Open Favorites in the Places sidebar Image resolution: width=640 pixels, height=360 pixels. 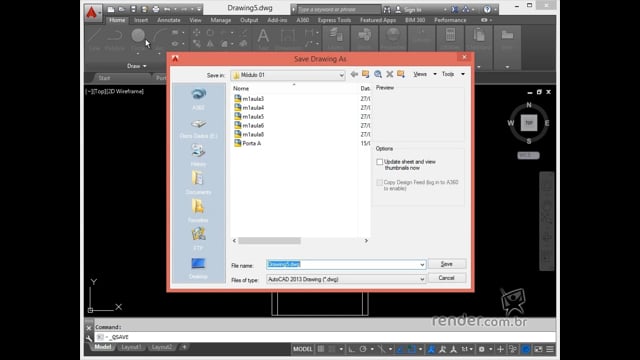[x=198, y=211]
